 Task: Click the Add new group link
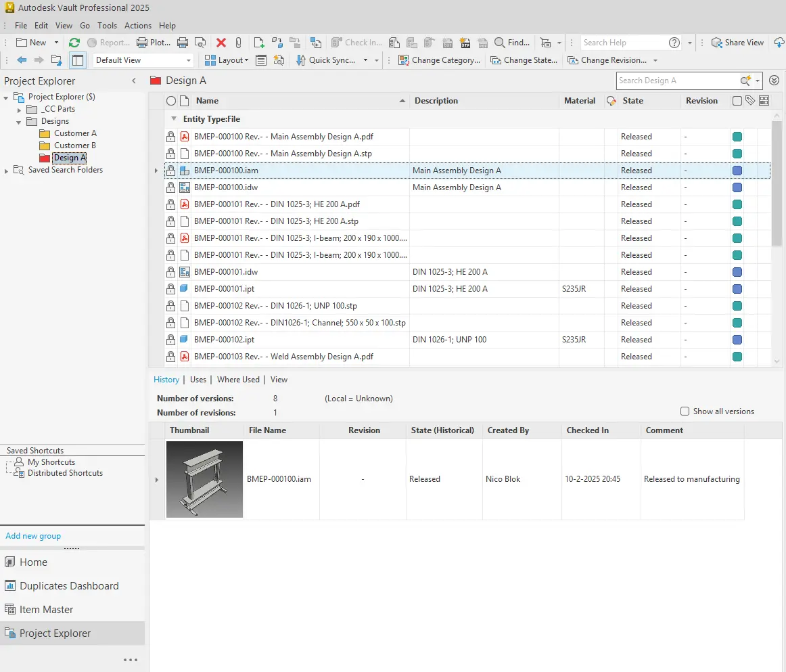point(33,535)
